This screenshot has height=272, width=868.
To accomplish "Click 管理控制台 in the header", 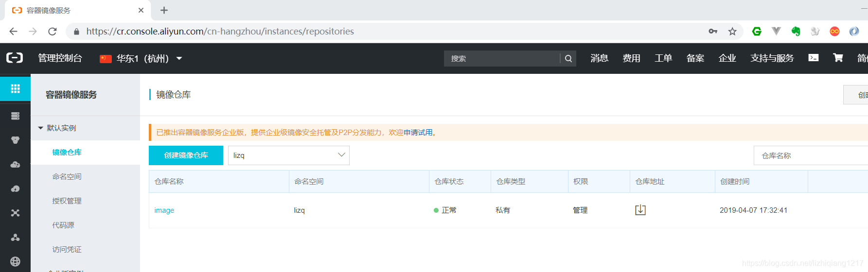I will tap(60, 58).
